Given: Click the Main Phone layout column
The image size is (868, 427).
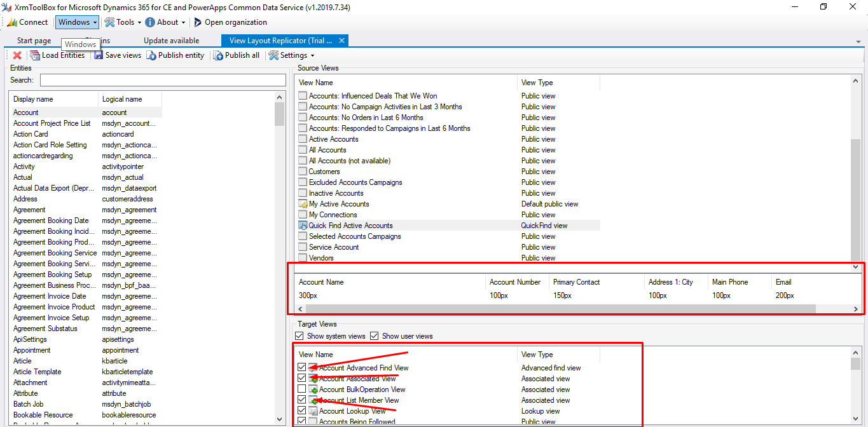Looking at the screenshot, I should [740, 282].
